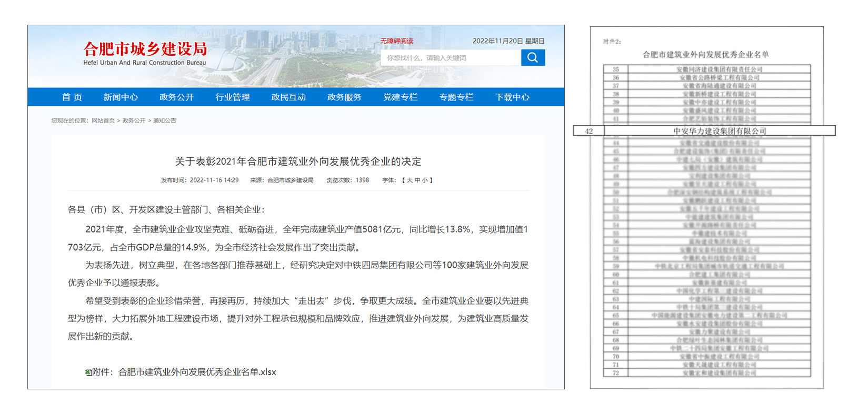Click the blue magnifier search button

[533, 57]
